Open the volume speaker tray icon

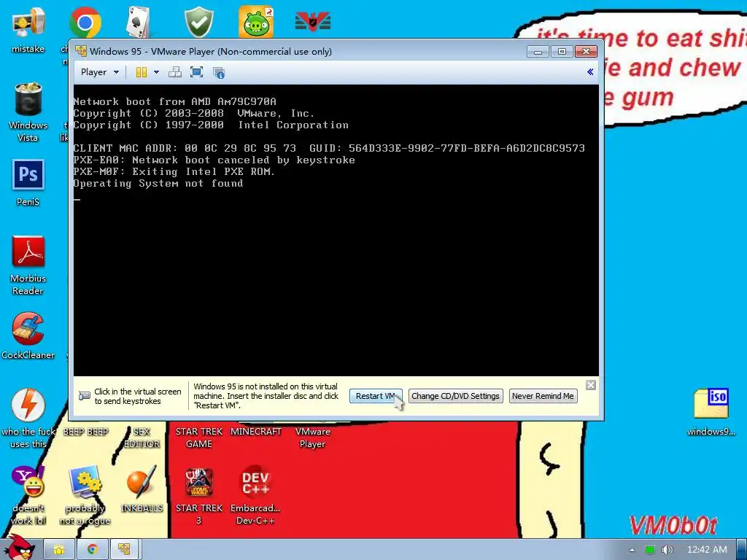pyautogui.click(x=667, y=550)
